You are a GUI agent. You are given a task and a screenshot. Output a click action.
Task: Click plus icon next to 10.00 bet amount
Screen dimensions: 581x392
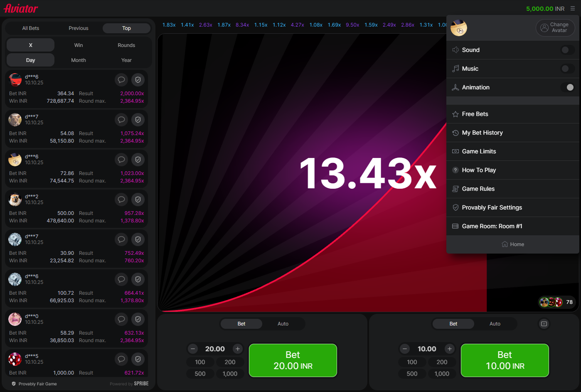pyautogui.click(x=449, y=349)
